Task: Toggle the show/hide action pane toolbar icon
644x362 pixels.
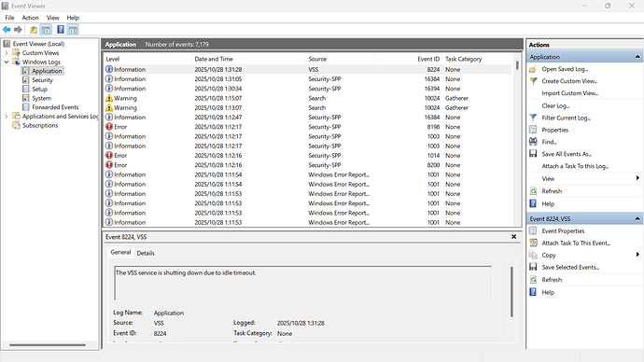Action: [x=73, y=30]
